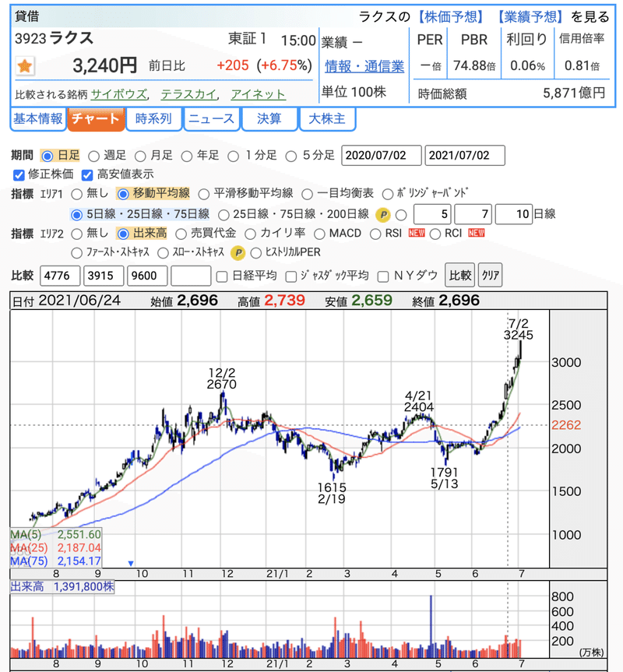Click the 7/2 3245 high price label
Viewport: 623px width, 672px height.
(519, 329)
